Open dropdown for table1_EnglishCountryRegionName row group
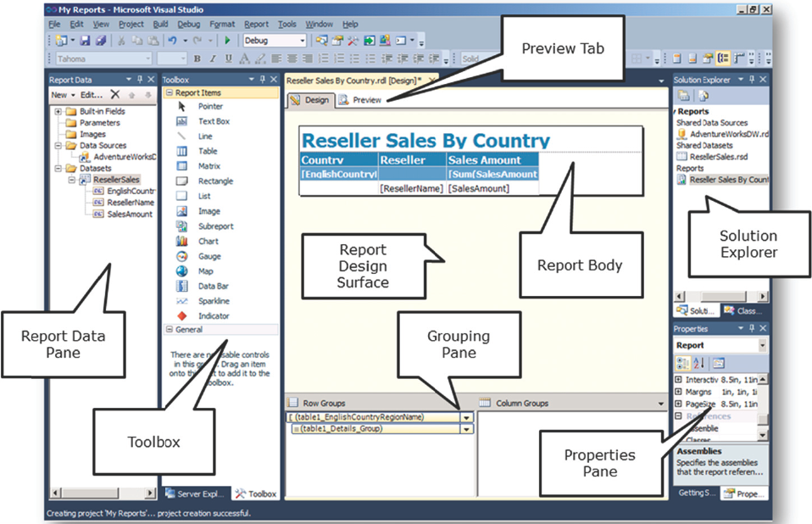Viewport: 812px width, 524px height. pyautogui.click(x=465, y=417)
